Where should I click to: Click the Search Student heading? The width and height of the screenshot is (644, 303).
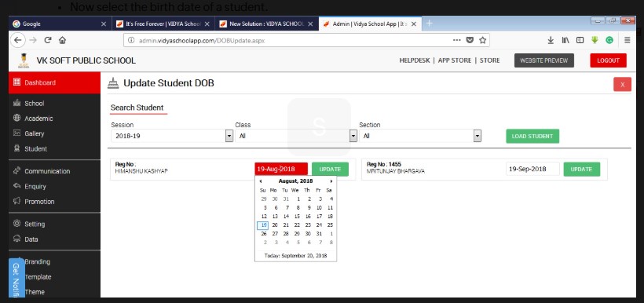137,108
